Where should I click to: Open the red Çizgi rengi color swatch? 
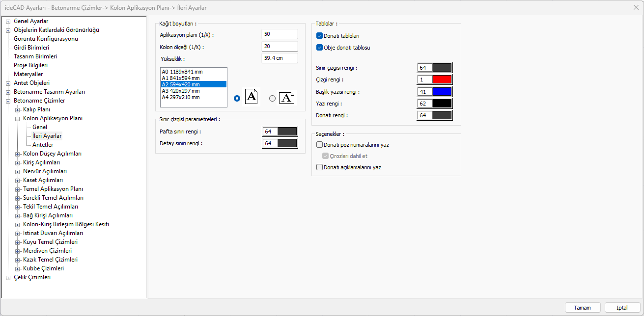[x=442, y=79]
